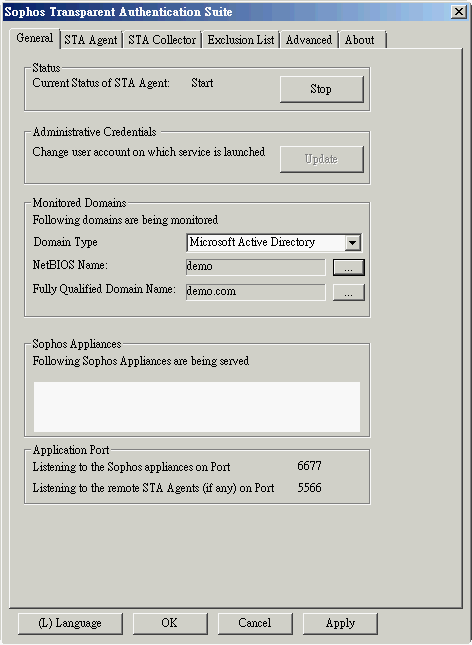Open the Advanced tab
The height and width of the screenshot is (645, 472).
(x=309, y=40)
